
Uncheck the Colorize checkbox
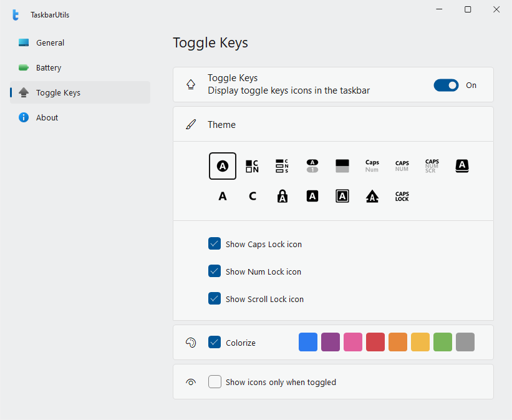pyautogui.click(x=215, y=343)
